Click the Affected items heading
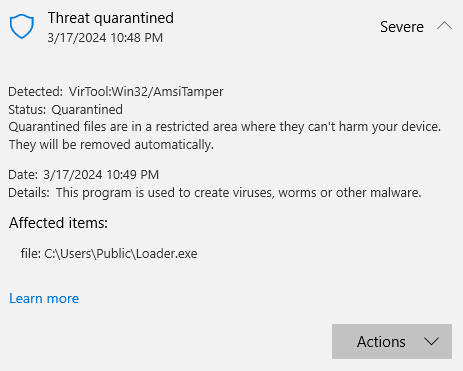Screen dimensions: 463x371 tap(58, 223)
